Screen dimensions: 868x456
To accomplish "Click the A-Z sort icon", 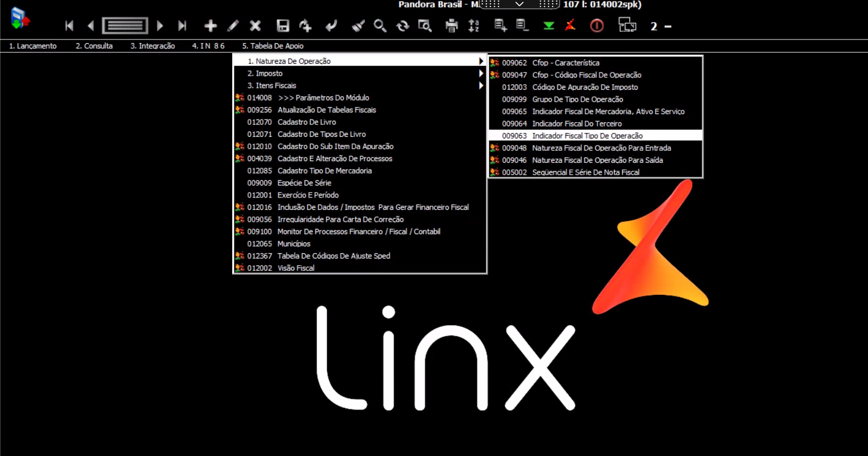I will coord(474,25).
